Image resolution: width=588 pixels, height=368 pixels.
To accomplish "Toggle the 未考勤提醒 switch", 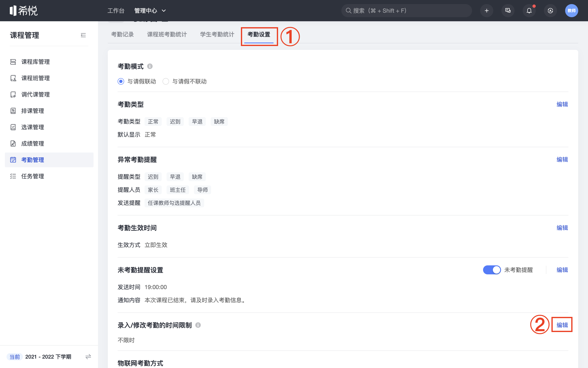I will [x=492, y=270].
